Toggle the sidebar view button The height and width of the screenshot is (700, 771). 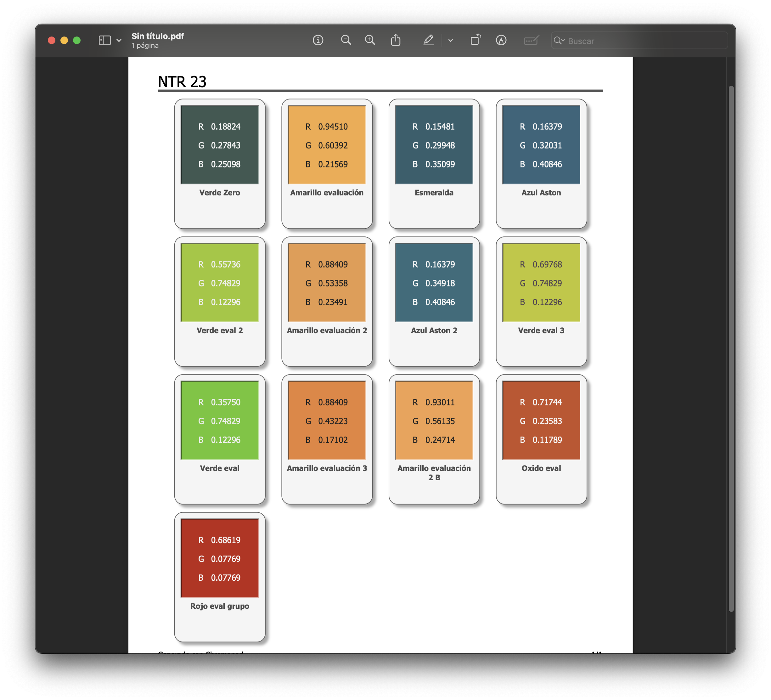[104, 40]
